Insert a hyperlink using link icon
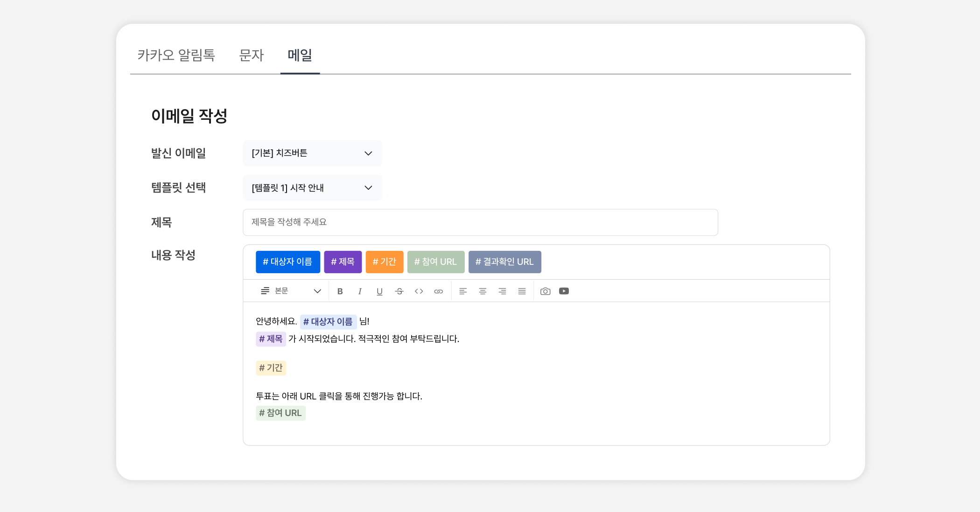The height and width of the screenshot is (512, 980). pyautogui.click(x=438, y=291)
